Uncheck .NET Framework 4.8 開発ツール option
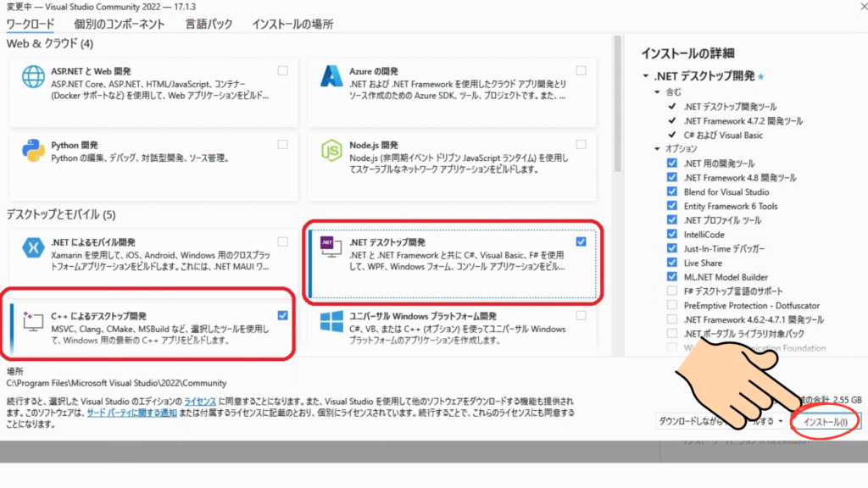The image size is (868, 488). pos(672,178)
